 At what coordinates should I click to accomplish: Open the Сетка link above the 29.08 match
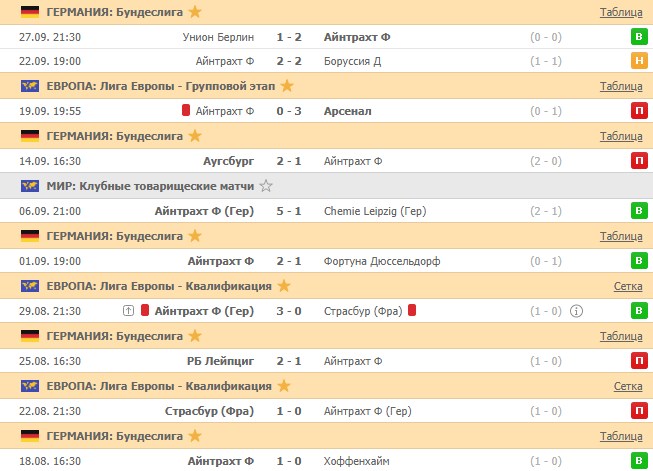(x=627, y=286)
